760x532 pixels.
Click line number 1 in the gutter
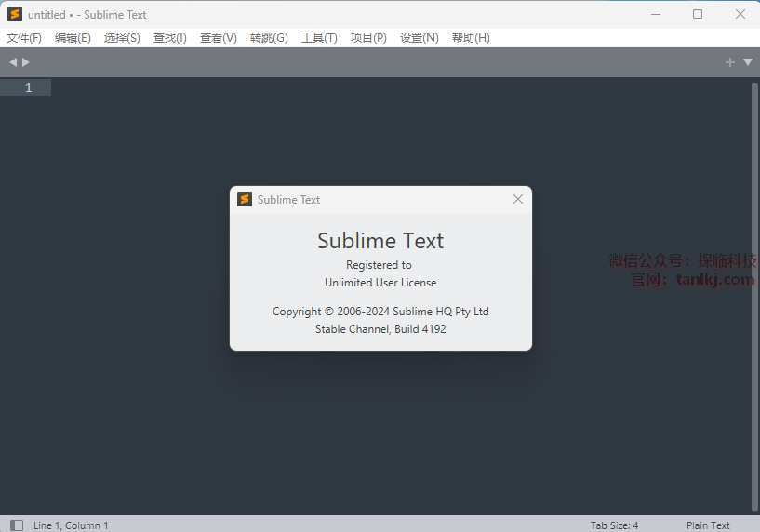coord(28,87)
